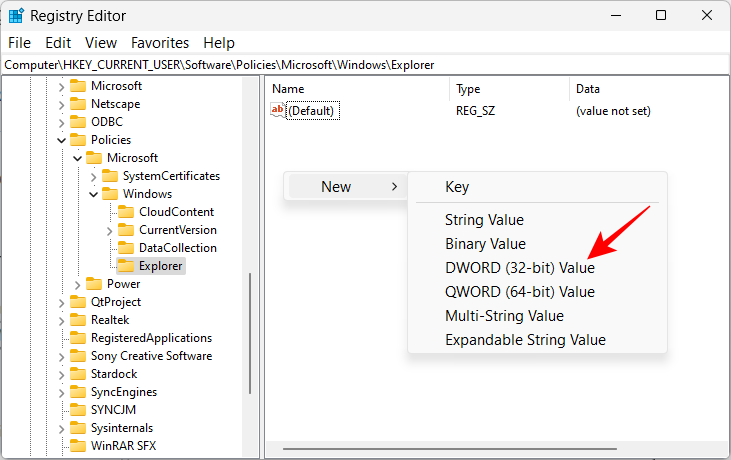731x460 pixels.
Task: Click the WinRAR SFX folder icon
Action: (x=77, y=446)
